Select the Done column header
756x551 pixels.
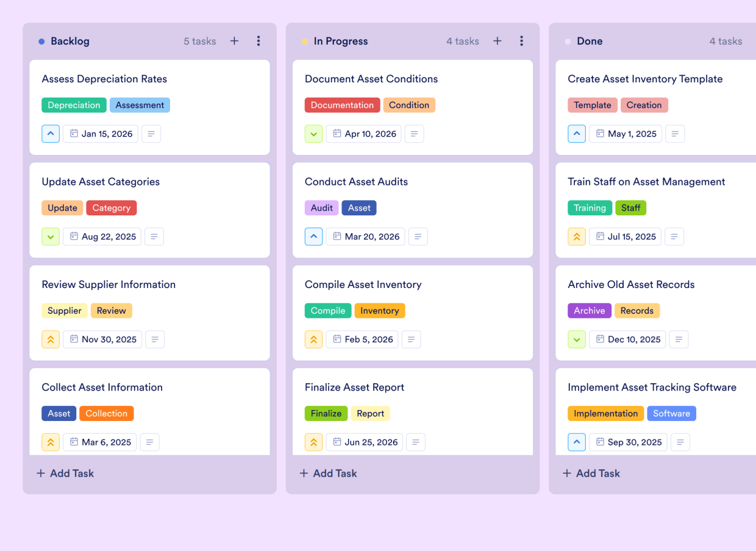point(590,41)
